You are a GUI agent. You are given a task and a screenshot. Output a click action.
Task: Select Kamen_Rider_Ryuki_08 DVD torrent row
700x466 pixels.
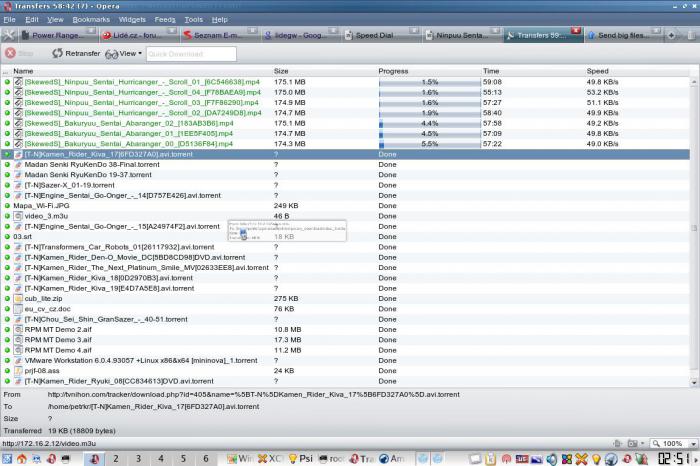[346, 381]
